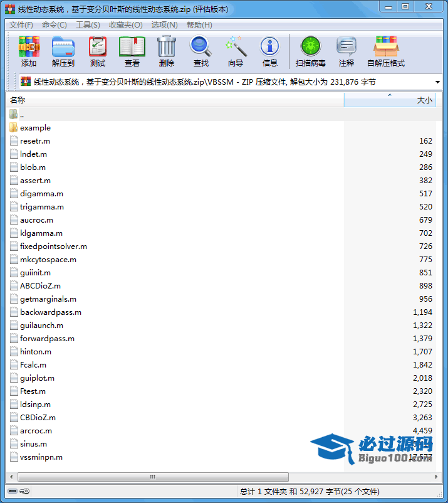Click the WinRAR title bar icon
The height and width of the screenshot is (503, 448).
[x=10, y=9]
